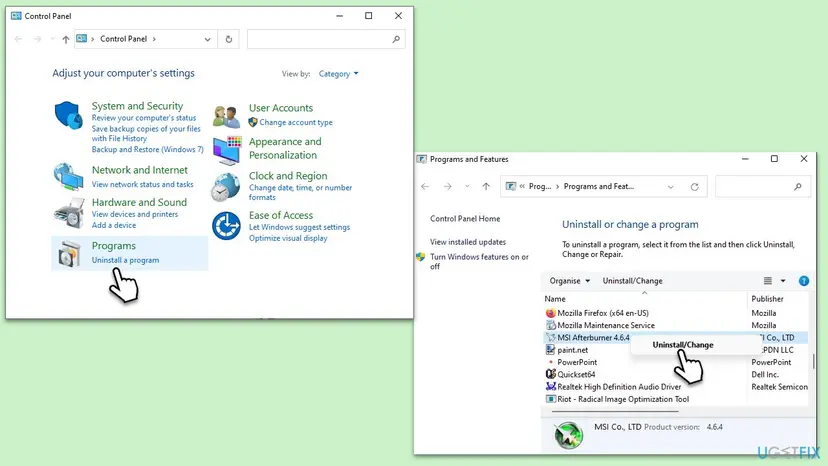
Task: Click the Control Panel address bar icon
Action: (81, 39)
